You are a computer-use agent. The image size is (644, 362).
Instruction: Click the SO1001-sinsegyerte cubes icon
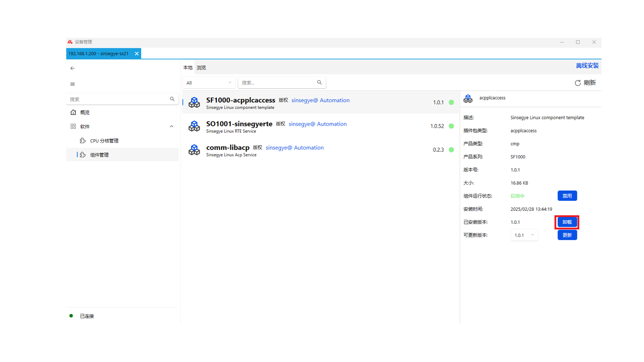194,126
